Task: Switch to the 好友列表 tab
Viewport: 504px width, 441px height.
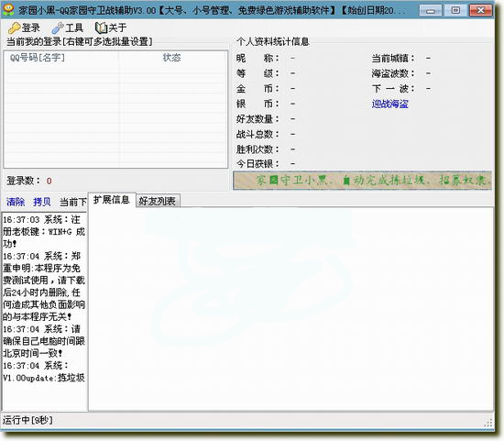Action: point(158,202)
